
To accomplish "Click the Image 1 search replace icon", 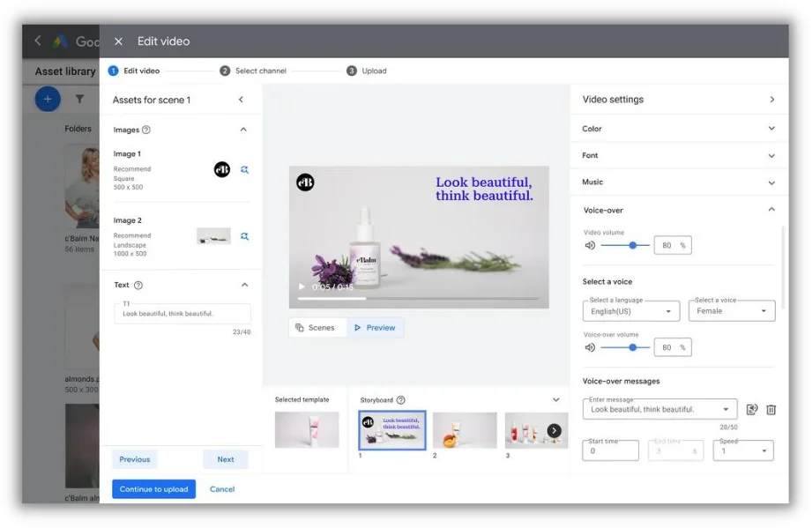I will [244, 169].
